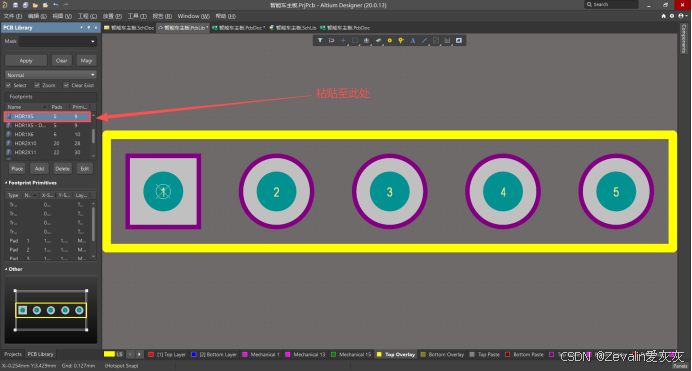
Task: Toggle the Clear Existing checkbox
Action: pyautogui.click(x=66, y=85)
